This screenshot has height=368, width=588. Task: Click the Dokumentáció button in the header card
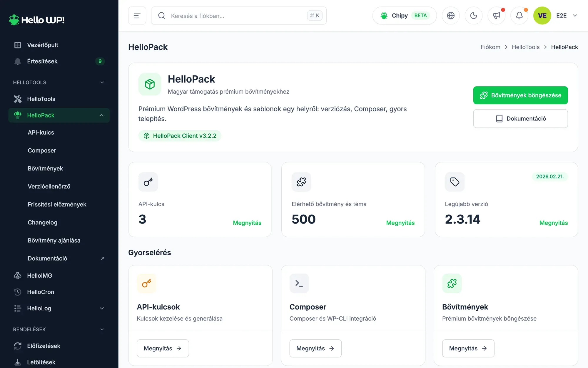pyautogui.click(x=520, y=119)
